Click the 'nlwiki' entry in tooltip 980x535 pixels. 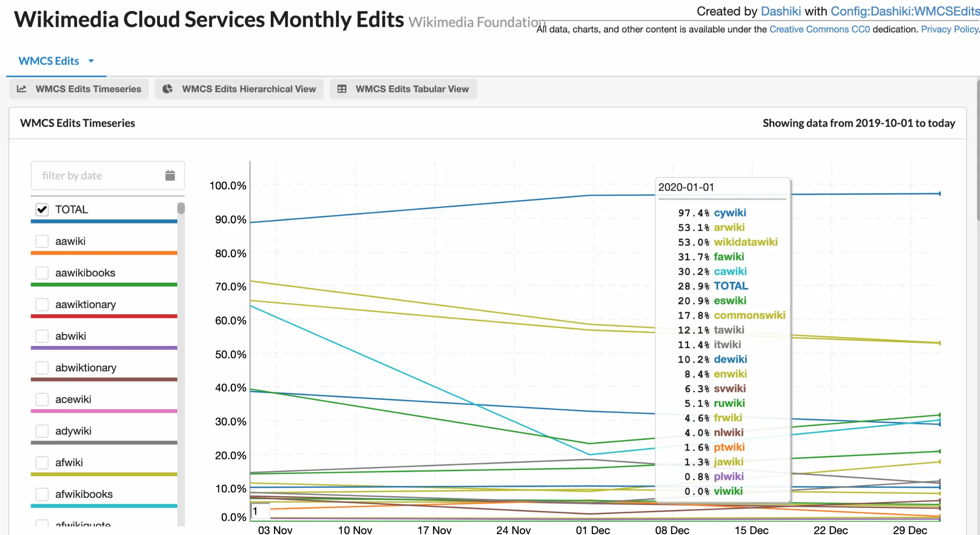(x=729, y=432)
